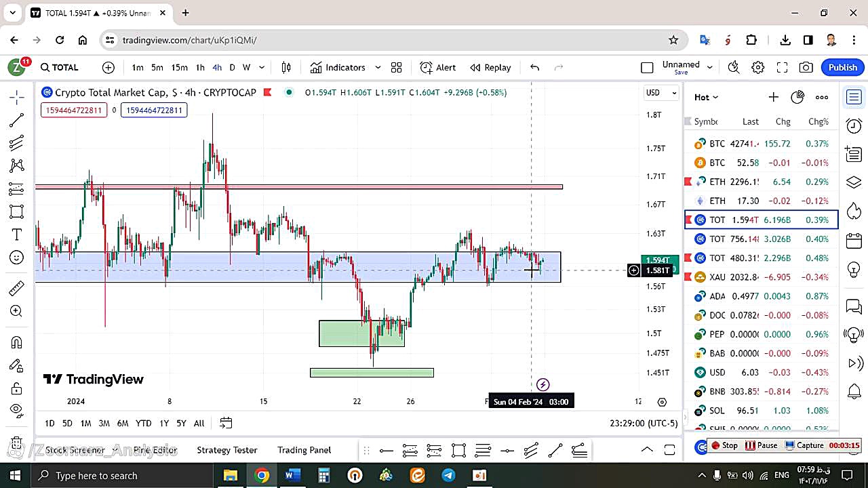Image resolution: width=868 pixels, height=488 pixels.
Task: Open the Trading Panel tab
Action: pos(304,450)
